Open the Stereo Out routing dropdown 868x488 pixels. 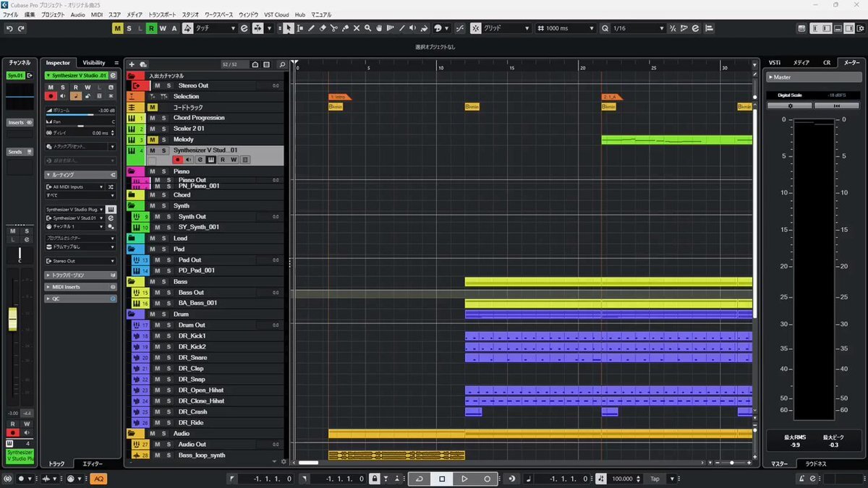(80, 261)
